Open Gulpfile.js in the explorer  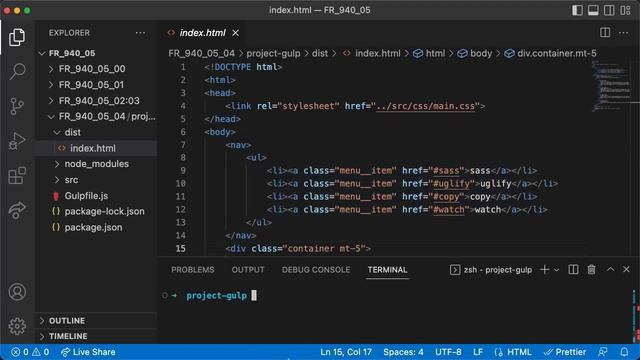96,196
